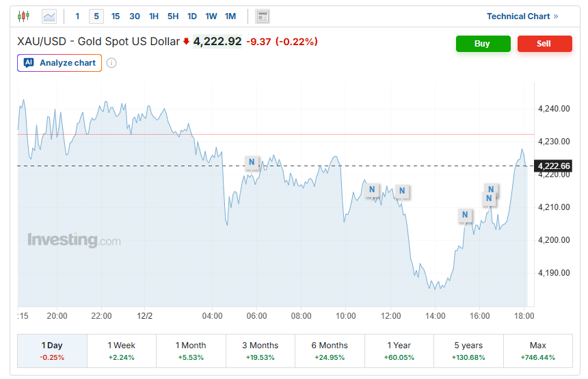Open the news marker near 11:00
588x379 pixels.
pos(372,189)
